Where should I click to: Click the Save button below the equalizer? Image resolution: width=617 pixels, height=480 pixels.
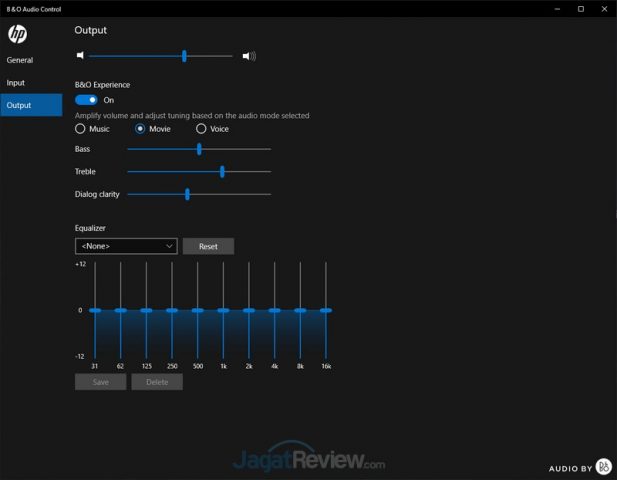tap(100, 382)
